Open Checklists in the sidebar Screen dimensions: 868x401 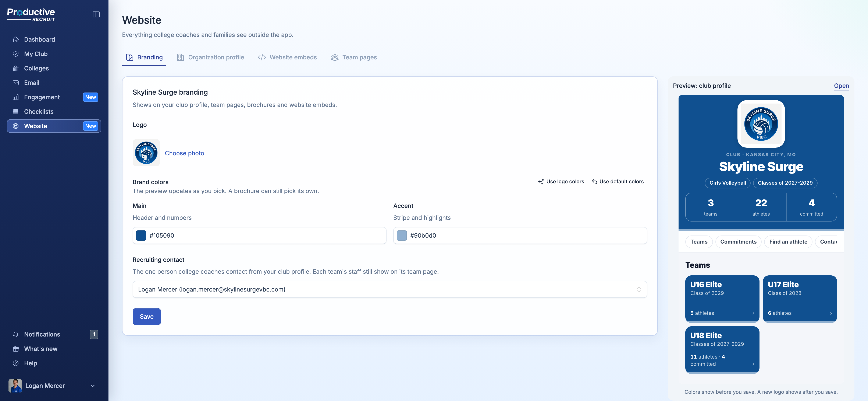[54, 112]
